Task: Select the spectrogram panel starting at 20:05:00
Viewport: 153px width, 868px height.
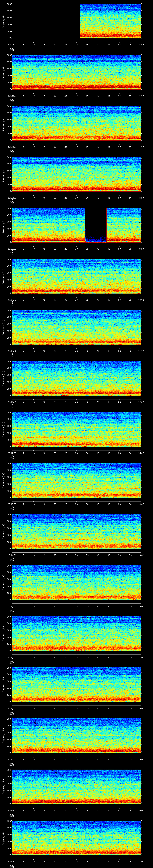Action: tap(77, 72)
